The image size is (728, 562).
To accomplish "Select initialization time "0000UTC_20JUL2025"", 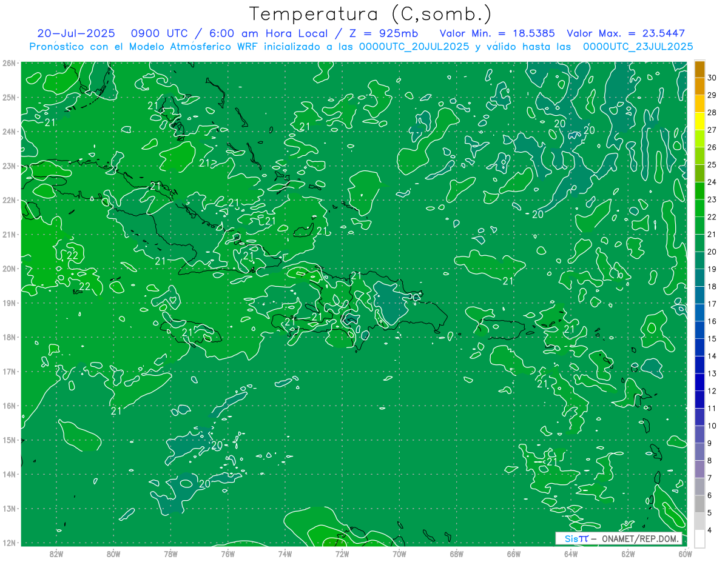I will click(414, 47).
